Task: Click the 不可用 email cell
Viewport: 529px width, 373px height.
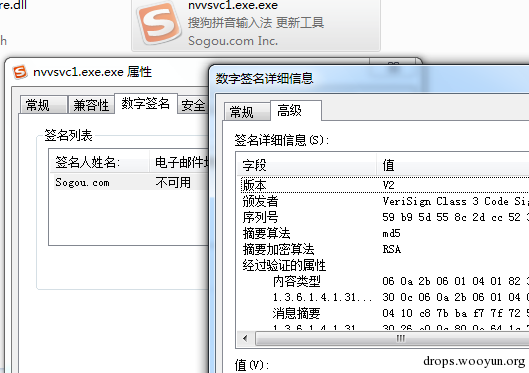Action: [173, 182]
